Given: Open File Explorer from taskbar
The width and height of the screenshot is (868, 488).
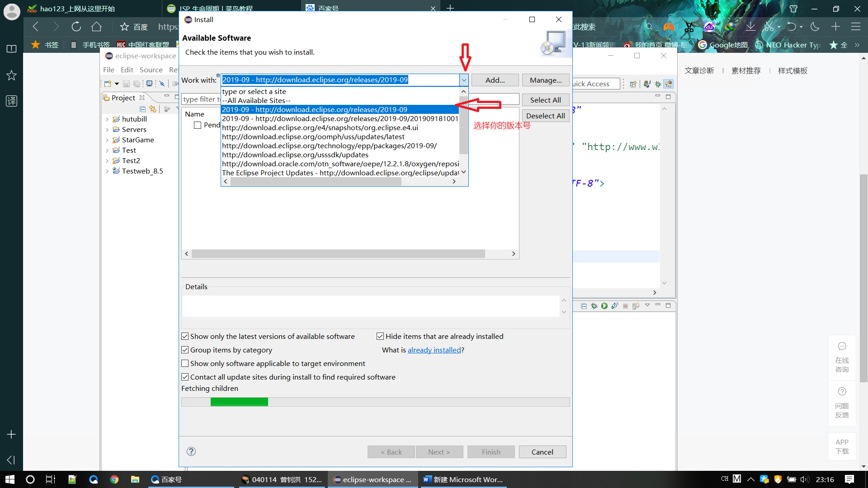Looking at the screenshot, I should coord(135,479).
